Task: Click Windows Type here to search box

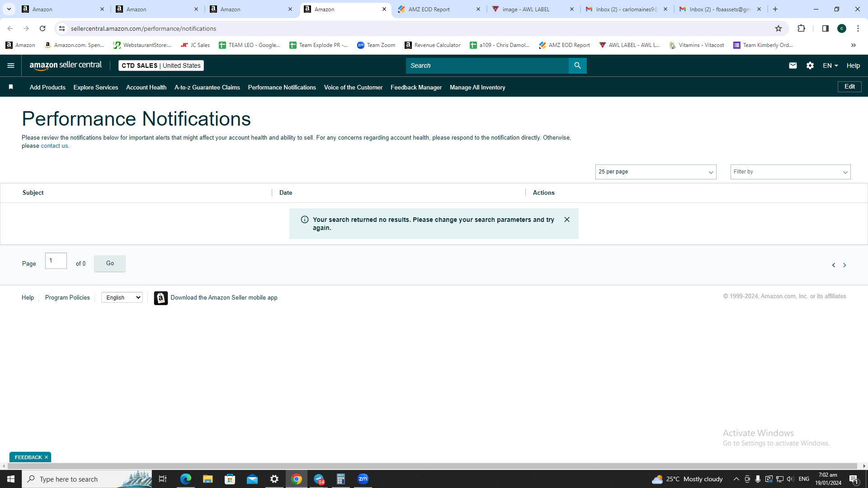Action: pos(87,479)
